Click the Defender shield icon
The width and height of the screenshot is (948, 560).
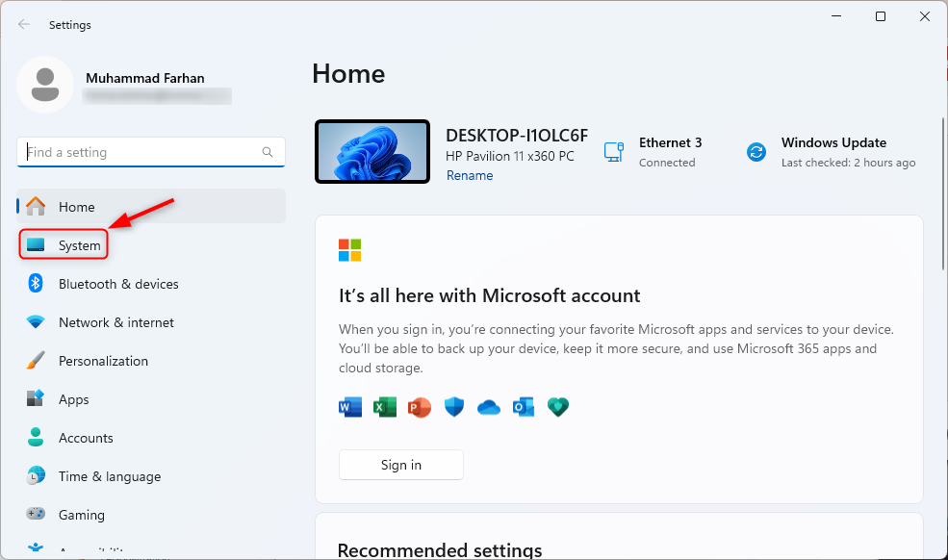(x=454, y=407)
